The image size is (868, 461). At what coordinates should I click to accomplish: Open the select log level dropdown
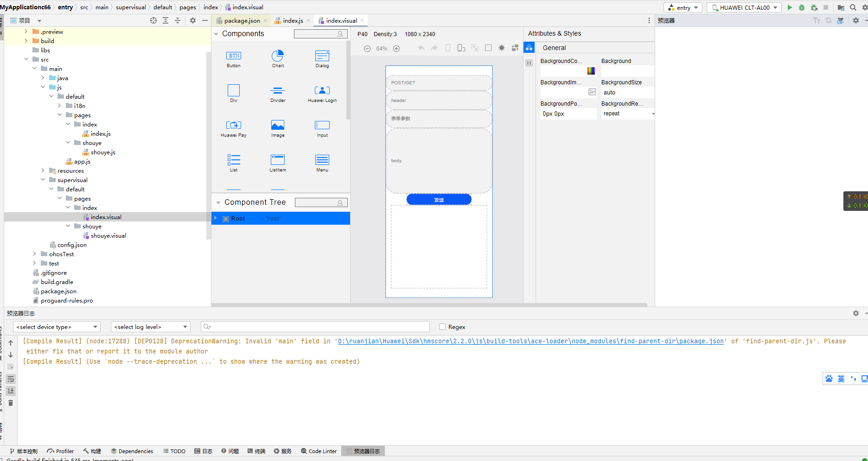pyautogui.click(x=151, y=327)
